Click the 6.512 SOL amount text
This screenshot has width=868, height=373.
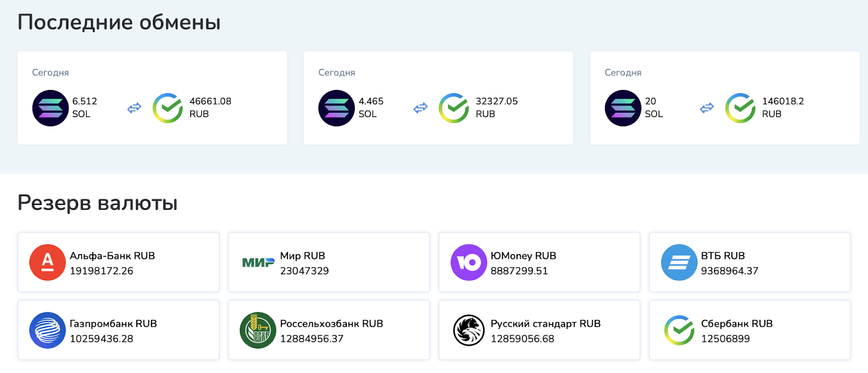85,107
